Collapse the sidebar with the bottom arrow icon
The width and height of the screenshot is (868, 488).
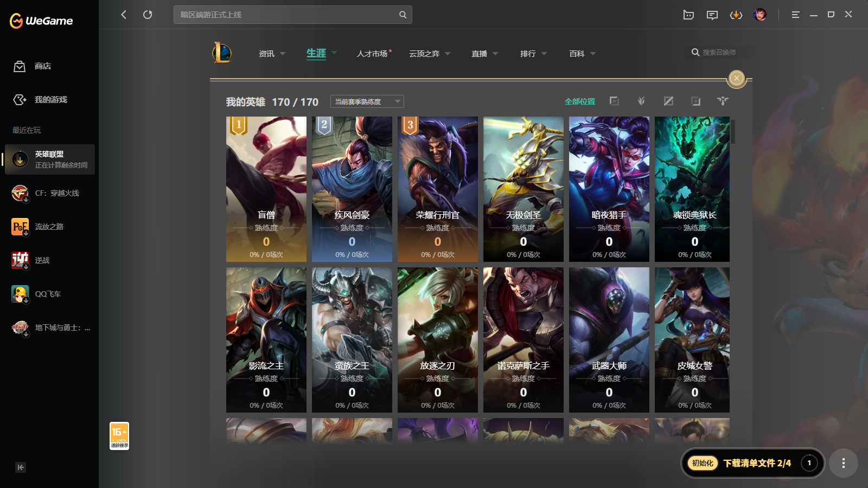pos(21,467)
